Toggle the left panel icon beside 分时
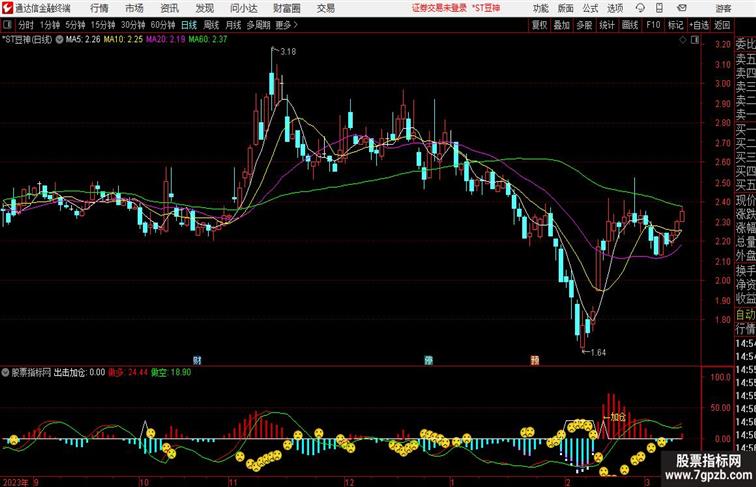Screen dimensions: 756x487 pyautogui.click(x=7, y=25)
